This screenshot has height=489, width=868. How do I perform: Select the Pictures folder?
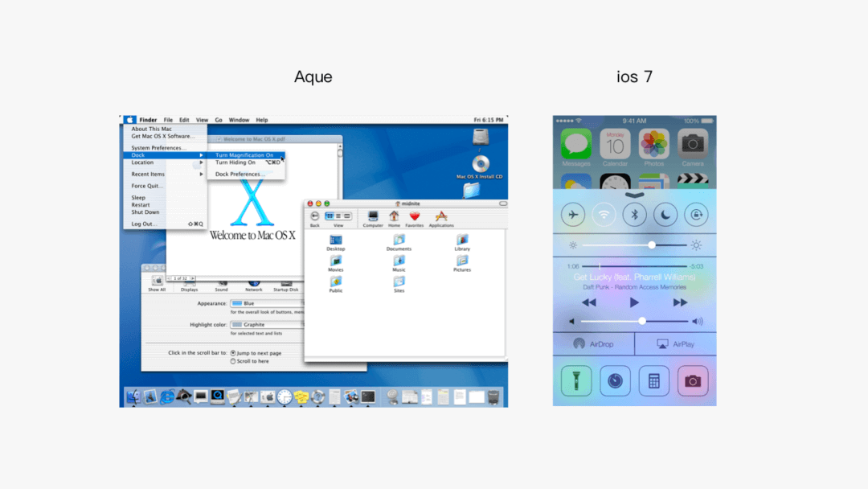(x=462, y=264)
